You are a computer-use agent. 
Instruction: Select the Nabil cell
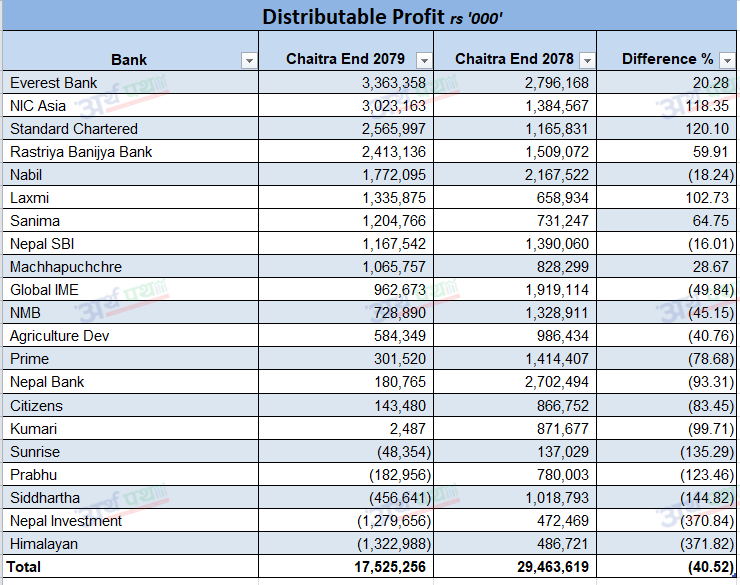click(131, 175)
